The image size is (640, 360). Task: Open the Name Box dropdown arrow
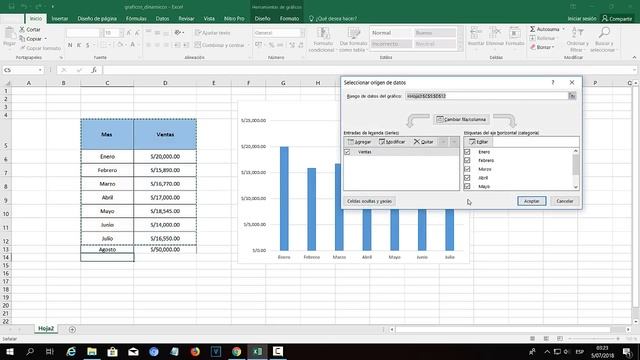point(40,70)
